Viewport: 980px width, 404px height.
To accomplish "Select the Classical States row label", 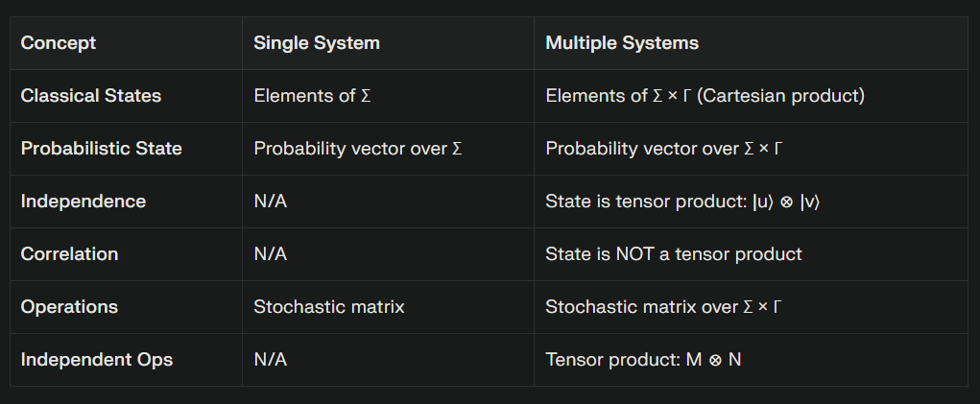I will [x=90, y=96].
